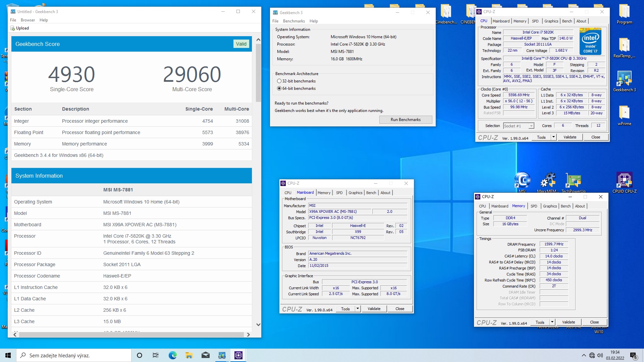Click Run Benchmarks button
This screenshot has width=644, height=362.
406,120
